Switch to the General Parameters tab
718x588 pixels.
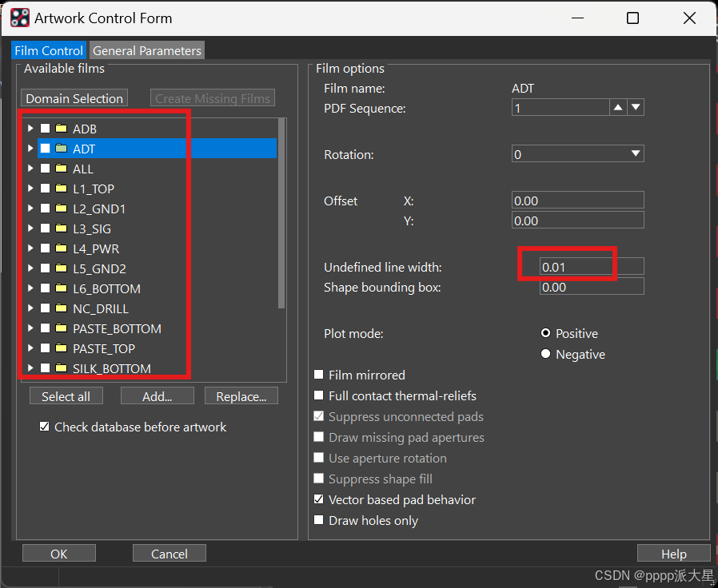(146, 50)
